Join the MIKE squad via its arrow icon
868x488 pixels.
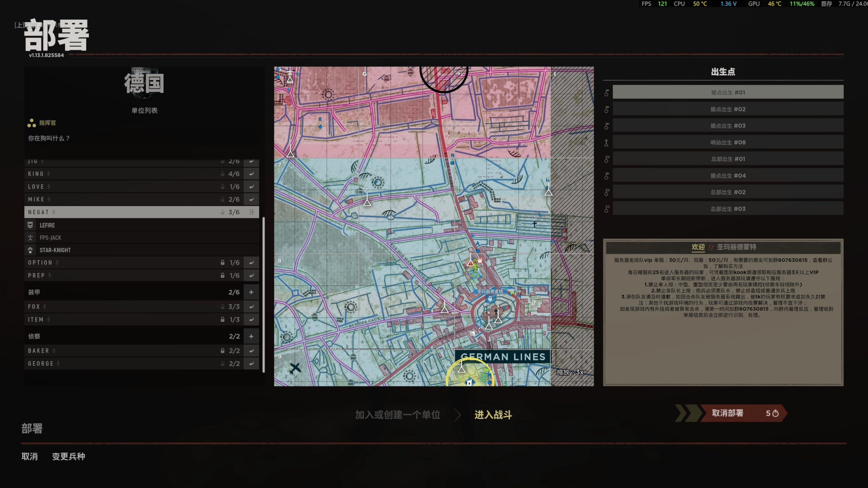[251, 200]
